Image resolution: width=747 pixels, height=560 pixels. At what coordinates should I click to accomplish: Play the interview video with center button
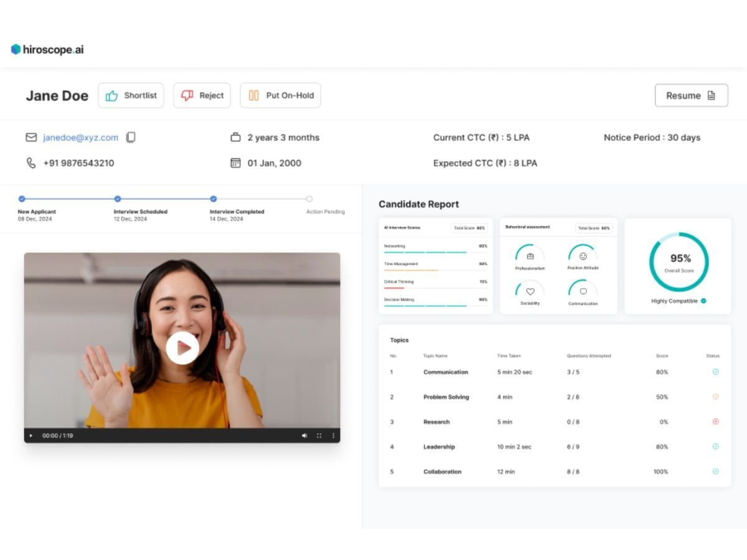pyautogui.click(x=182, y=348)
